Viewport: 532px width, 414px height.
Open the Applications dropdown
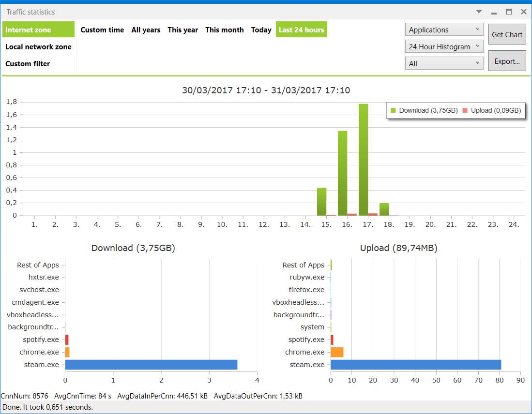tap(444, 30)
